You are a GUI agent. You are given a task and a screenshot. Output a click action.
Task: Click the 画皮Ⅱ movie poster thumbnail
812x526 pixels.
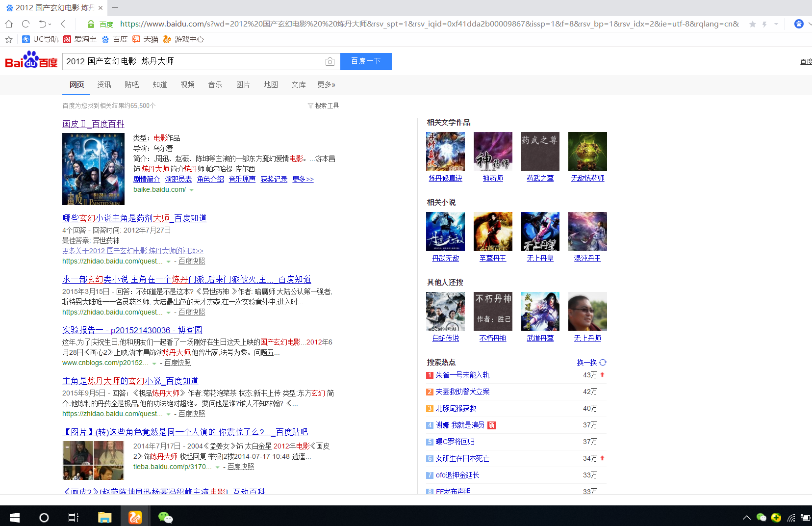(93, 169)
